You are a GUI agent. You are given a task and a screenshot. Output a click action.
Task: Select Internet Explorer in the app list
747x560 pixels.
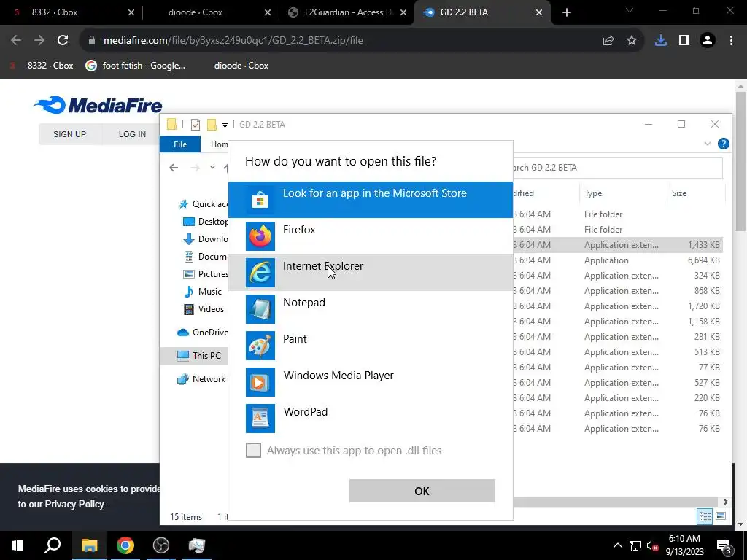point(370,273)
